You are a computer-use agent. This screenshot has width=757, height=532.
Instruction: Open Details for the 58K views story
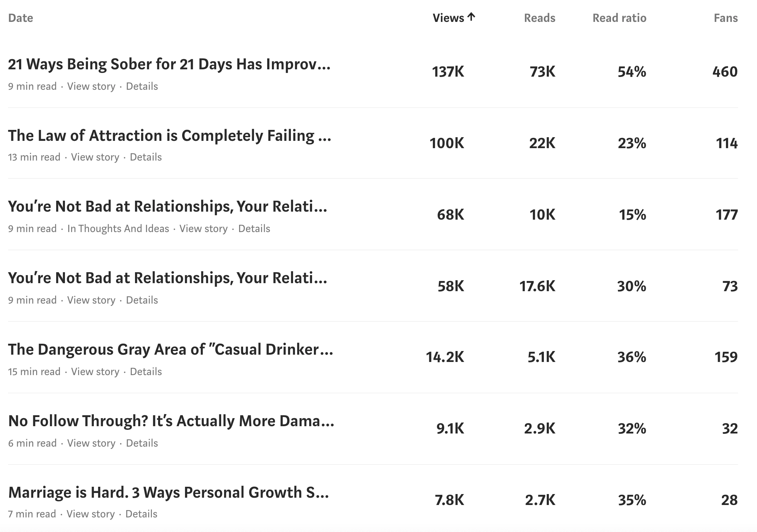pos(142,300)
